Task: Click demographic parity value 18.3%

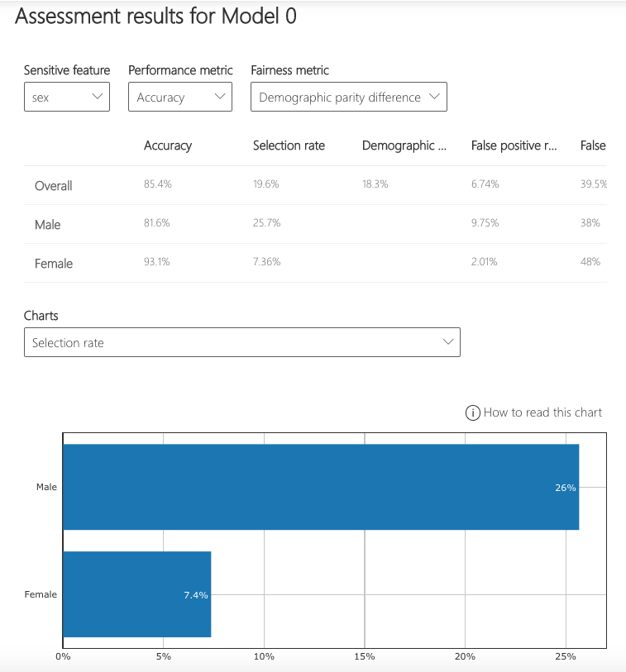Action: [x=375, y=183]
